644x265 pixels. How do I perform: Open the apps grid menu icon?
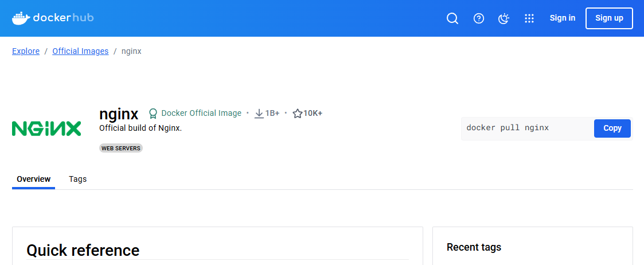529,18
